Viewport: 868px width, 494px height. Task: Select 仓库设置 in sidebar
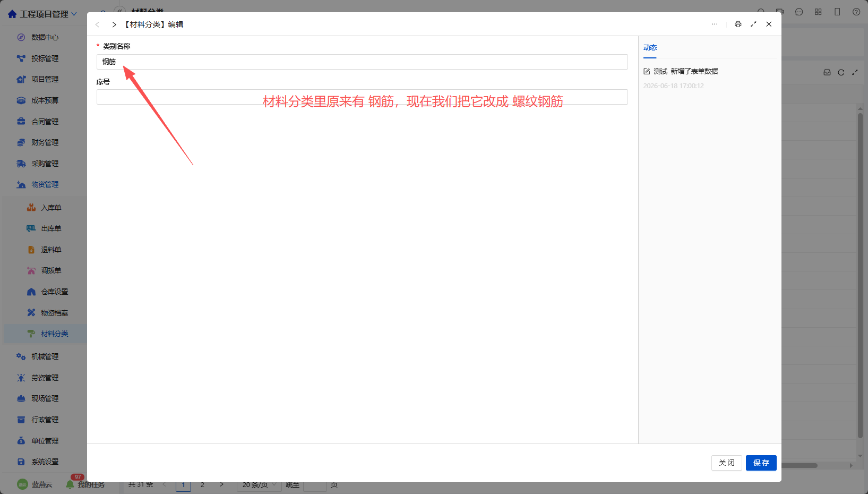pos(54,292)
